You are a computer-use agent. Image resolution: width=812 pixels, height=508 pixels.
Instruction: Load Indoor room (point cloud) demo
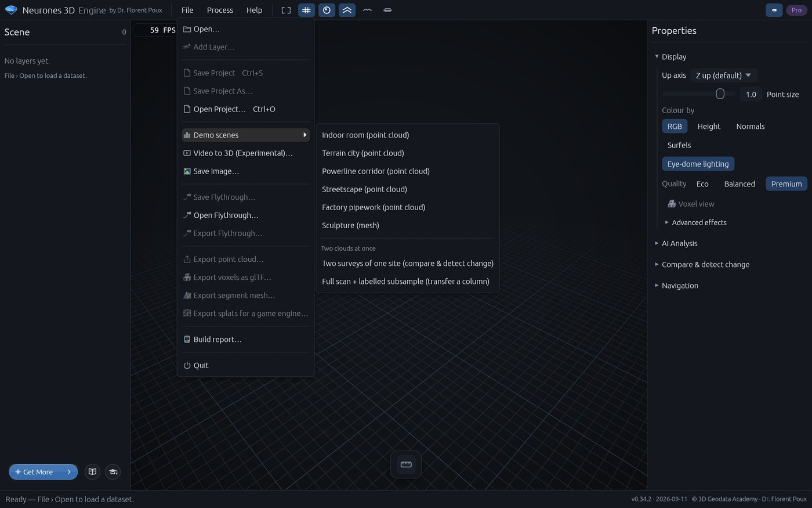[407, 135]
